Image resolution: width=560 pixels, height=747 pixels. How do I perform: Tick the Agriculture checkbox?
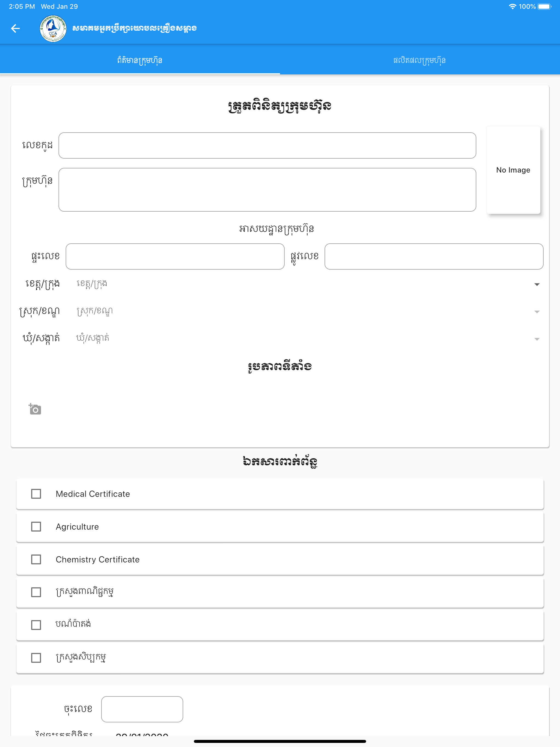36,526
